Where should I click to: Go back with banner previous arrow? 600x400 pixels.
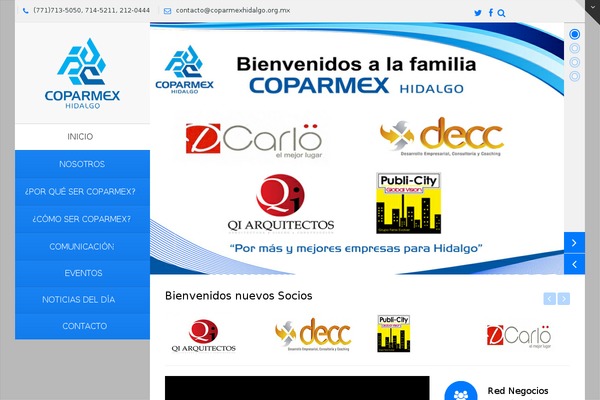574,264
